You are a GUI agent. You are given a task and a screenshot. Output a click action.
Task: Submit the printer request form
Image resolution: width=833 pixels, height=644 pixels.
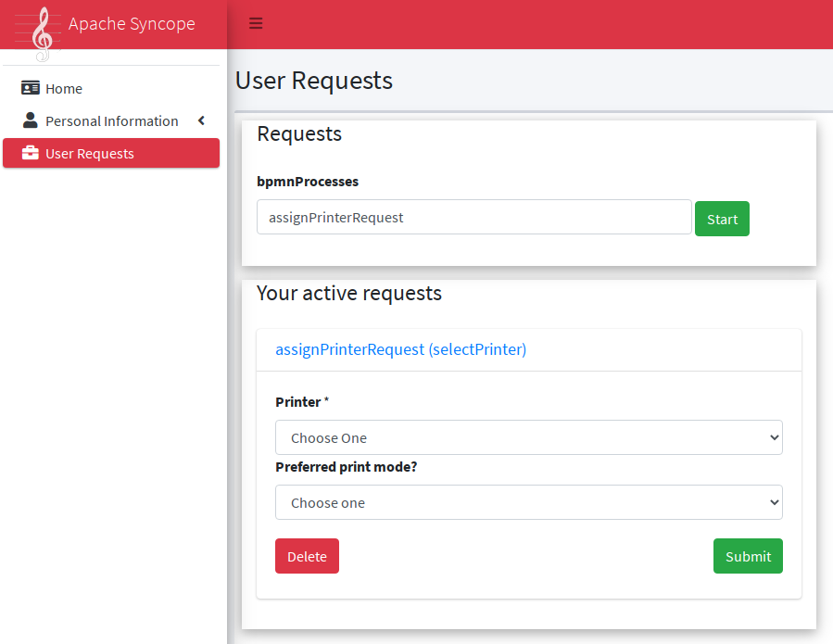[x=748, y=556]
